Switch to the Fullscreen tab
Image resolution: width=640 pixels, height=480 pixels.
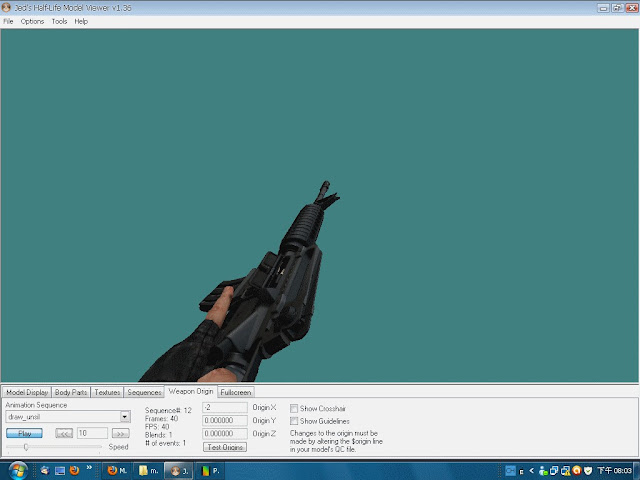point(236,392)
